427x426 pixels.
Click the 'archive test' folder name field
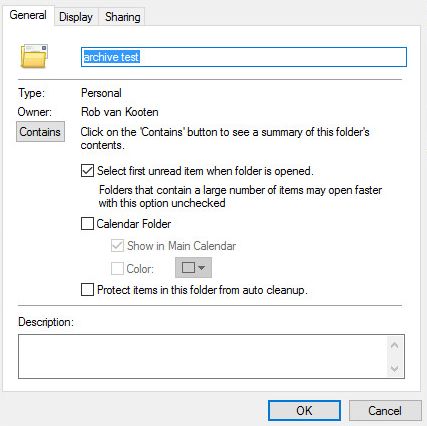[x=244, y=57]
